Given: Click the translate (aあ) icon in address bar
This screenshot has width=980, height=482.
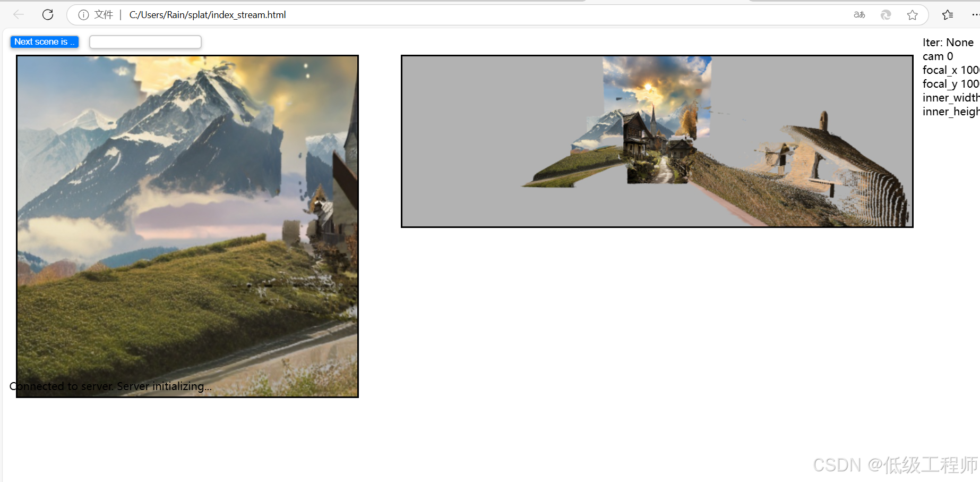Looking at the screenshot, I should tap(858, 15).
